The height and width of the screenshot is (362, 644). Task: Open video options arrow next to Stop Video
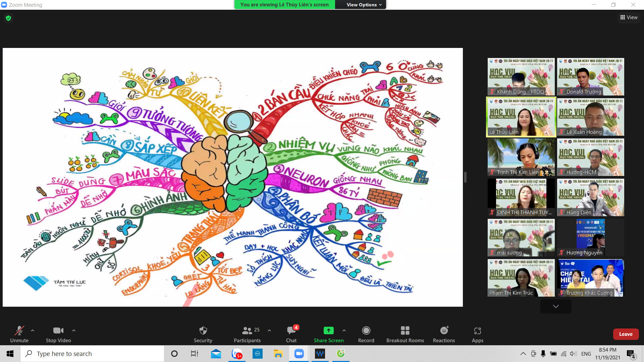[74, 330]
